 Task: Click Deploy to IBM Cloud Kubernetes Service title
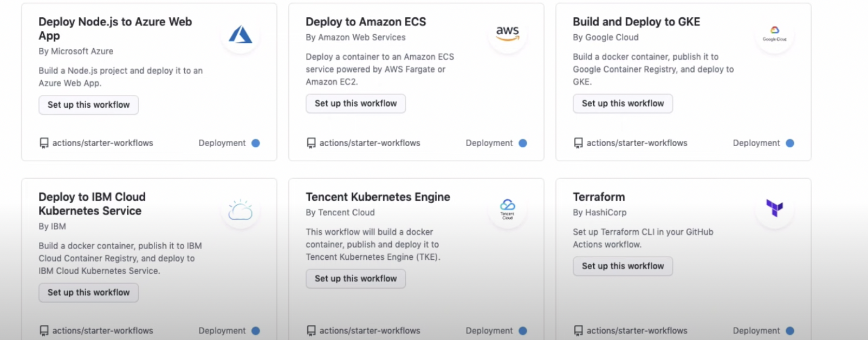pos(92,204)
